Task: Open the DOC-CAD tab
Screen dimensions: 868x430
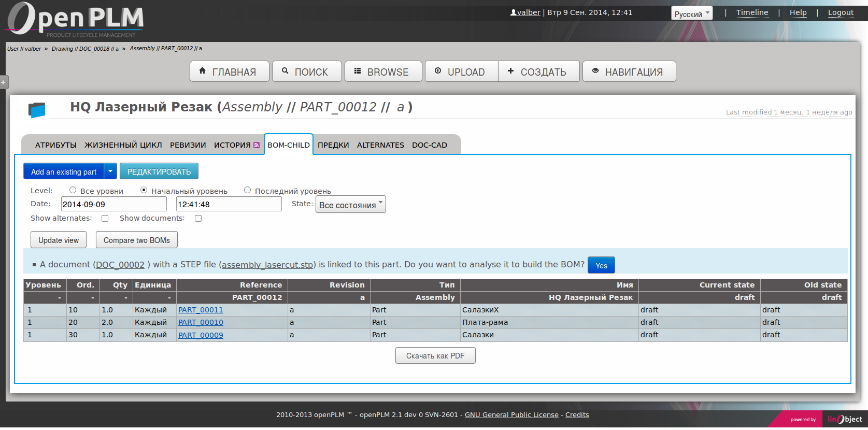Action: coord(430,146)
